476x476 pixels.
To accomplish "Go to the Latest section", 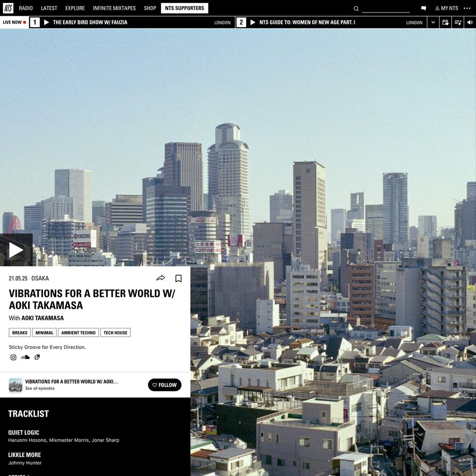I will pyautogui.click(x=49, y=8).
